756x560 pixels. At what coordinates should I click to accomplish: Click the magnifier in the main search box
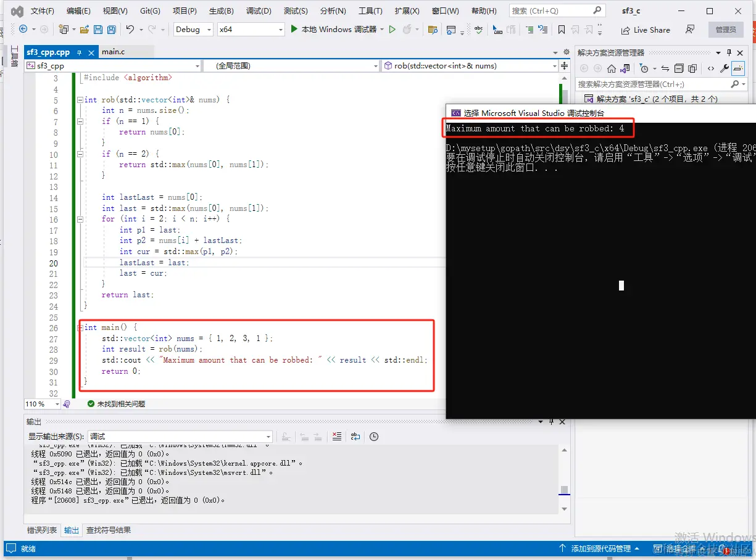597,10
